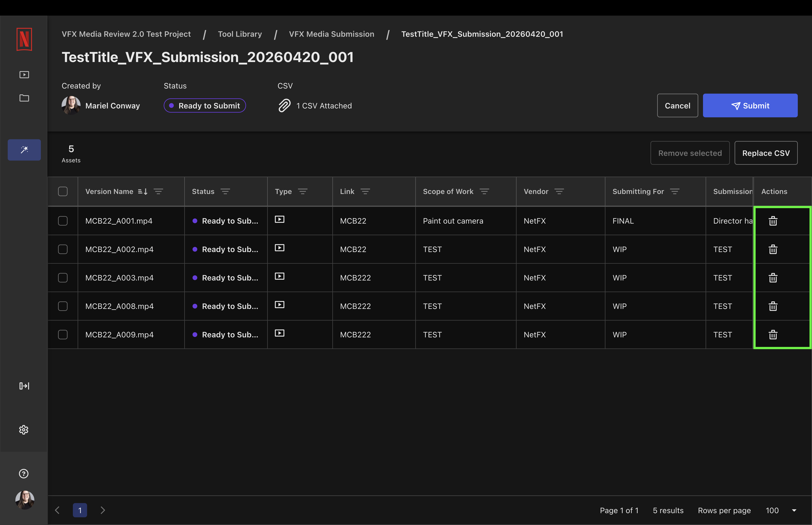The image size is (812, 525).
Task: Open Status column filter
Action: (x=225, y=192)
